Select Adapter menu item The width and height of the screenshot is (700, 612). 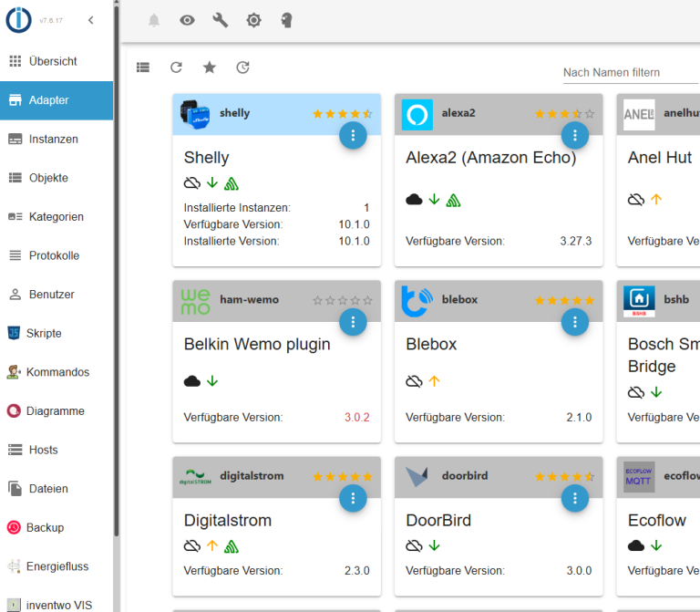pyautogui.click(x=57, y=100)
